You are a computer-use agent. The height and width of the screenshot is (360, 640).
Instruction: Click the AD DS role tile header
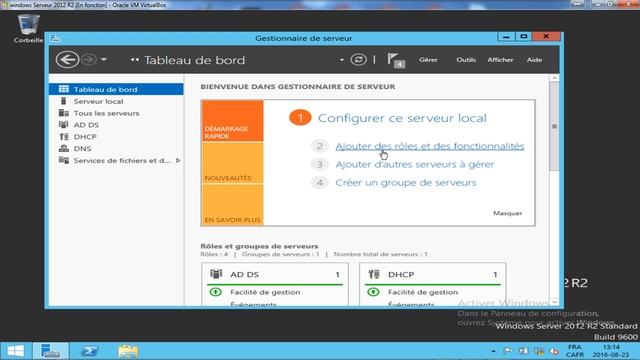[x=275, y=274]
